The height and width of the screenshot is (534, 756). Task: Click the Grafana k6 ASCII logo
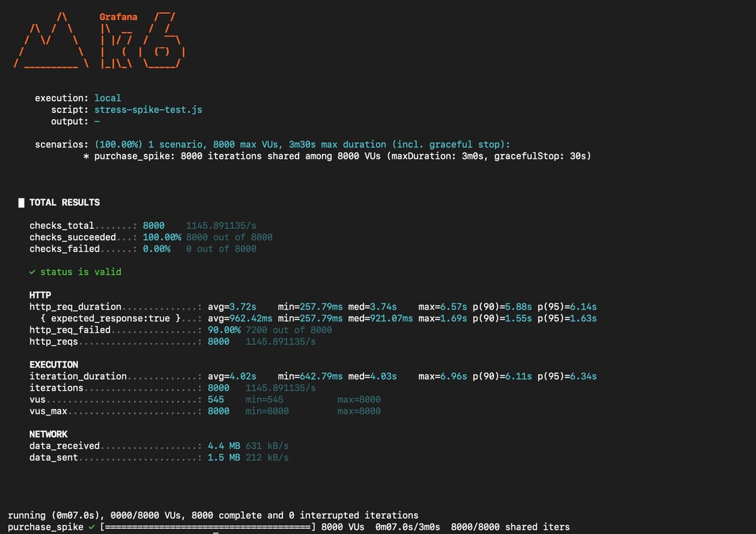tap(100, 40)
